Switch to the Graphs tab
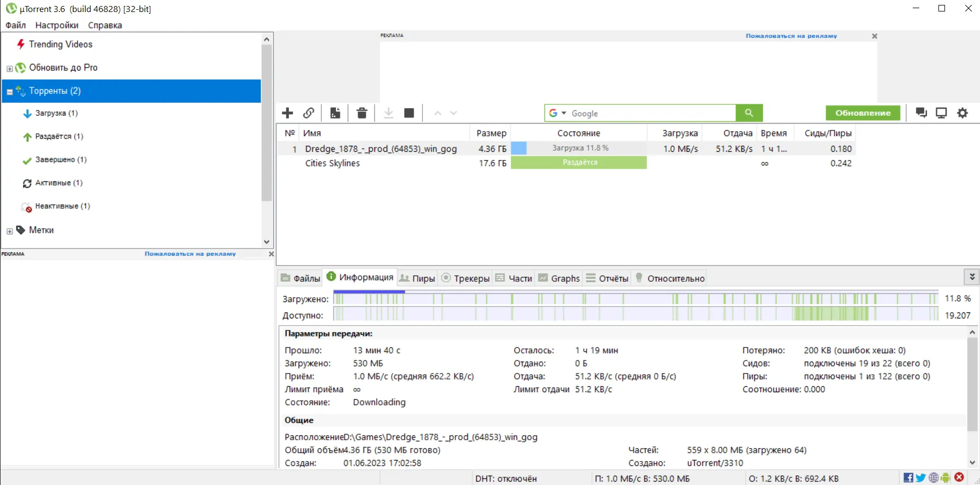 [x=559, y=278]
